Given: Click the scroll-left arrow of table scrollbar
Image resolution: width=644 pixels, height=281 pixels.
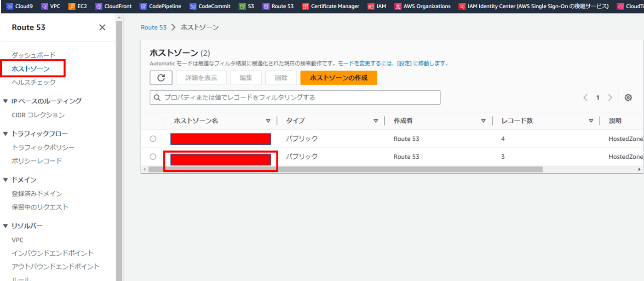Looking at the screenshot, I should click(x=144, y=169).
